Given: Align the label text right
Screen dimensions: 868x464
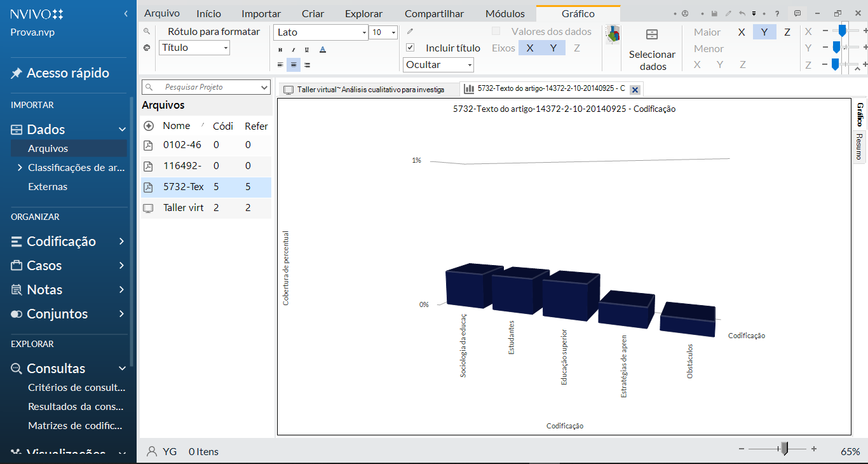Looking at the screenshot, I should pyautogui.click(x=307, y=65).
